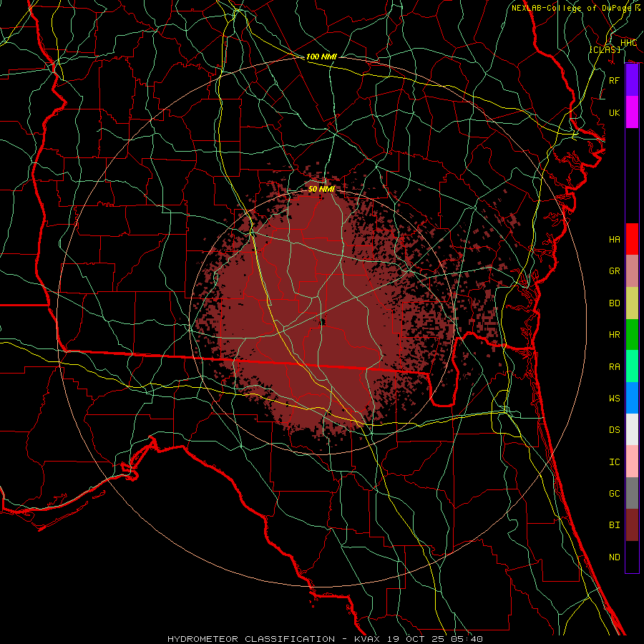Select the GR pink legend swatch
Image resolution: width=644 pixels, height=644 pixels.
632,271
